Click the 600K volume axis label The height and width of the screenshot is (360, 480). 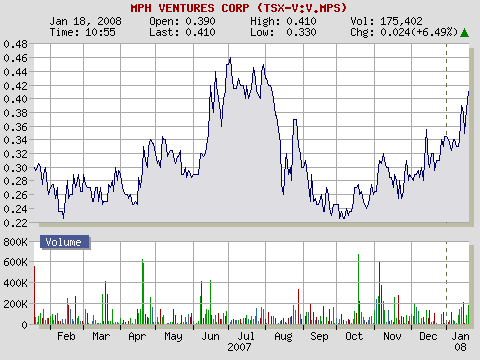(15, 262)
